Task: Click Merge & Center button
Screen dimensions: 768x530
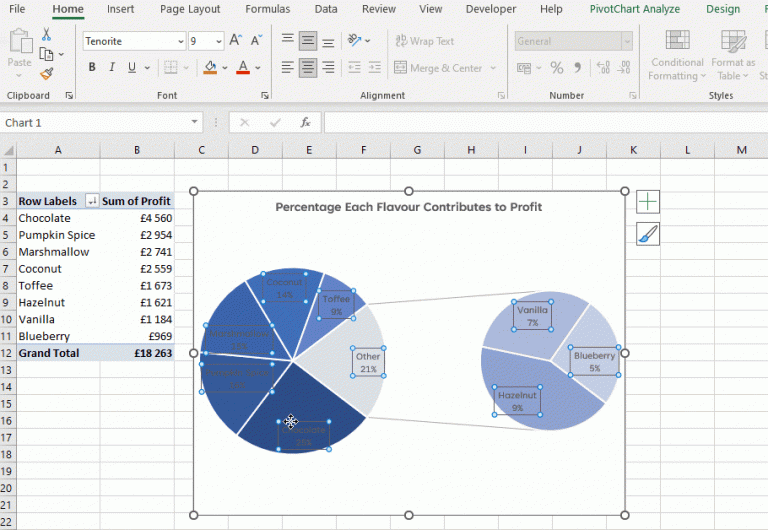Action: pyautogui.click(x=438, y=68)
